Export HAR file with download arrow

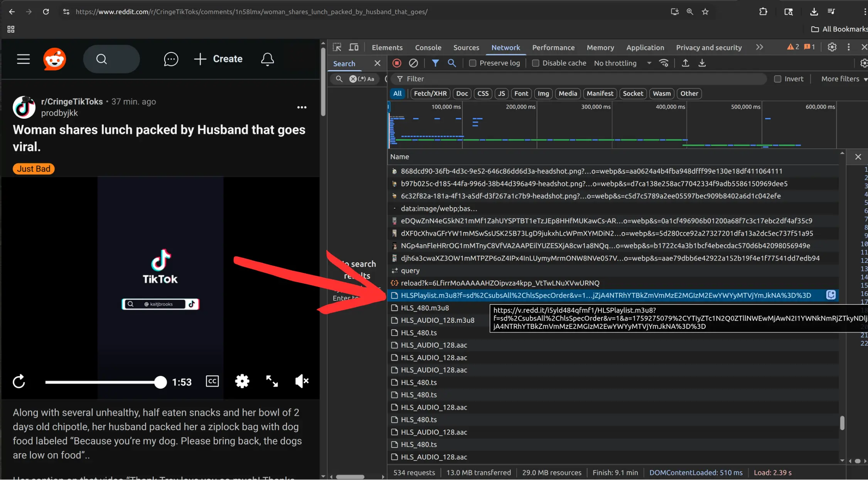[702, 63]
